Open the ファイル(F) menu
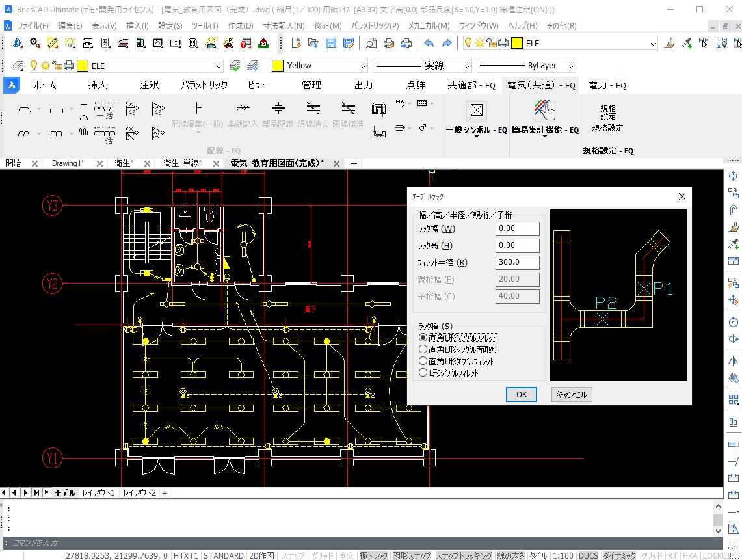This screenshot has width=742, height=560. point(33,25)
